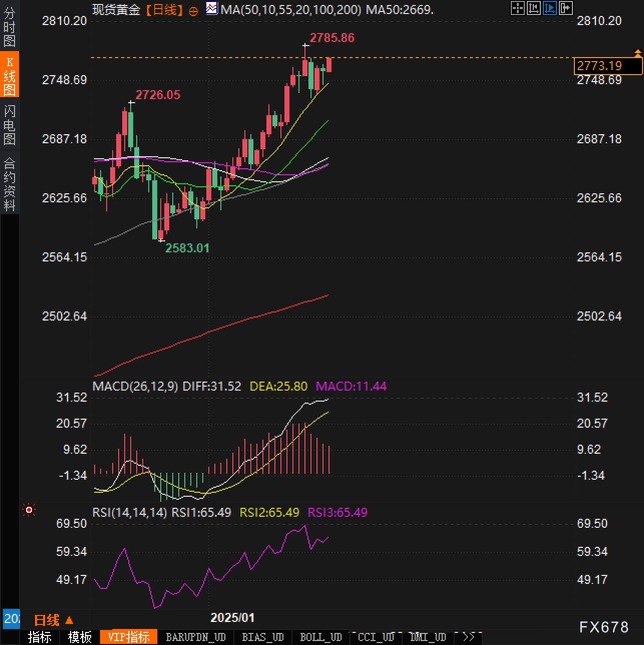
Task: Click the MA indicator chart icon
Action: point(212,9)
